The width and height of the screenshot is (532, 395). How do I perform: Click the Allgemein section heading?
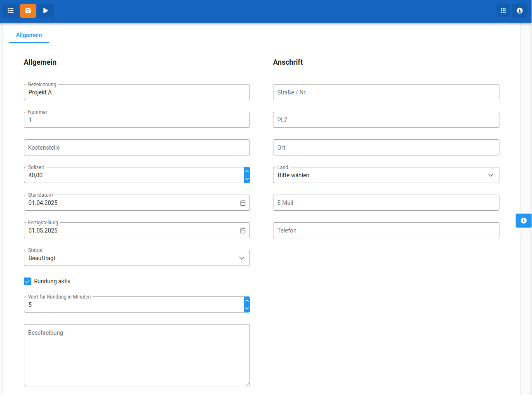point(40,62)
